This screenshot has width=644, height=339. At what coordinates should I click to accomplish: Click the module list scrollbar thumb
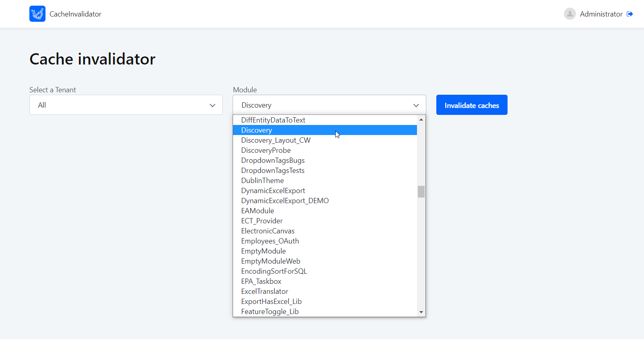[x=421, y=191]
